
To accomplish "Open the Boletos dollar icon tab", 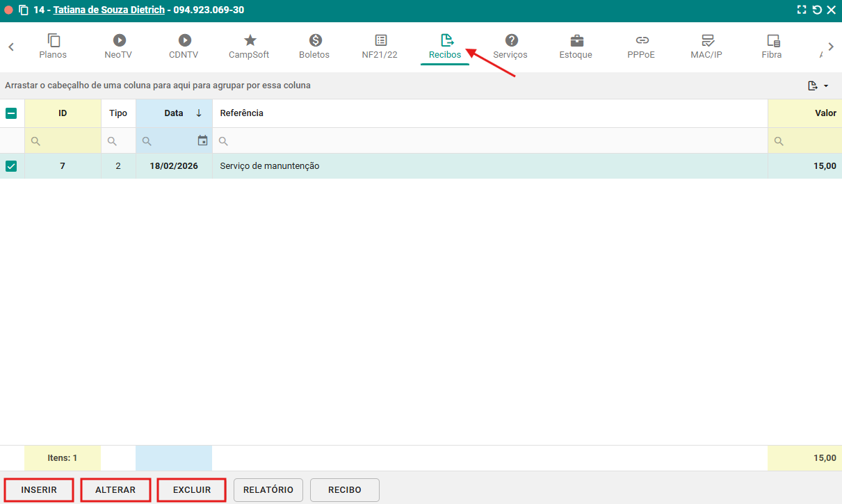I will (315, 41).
